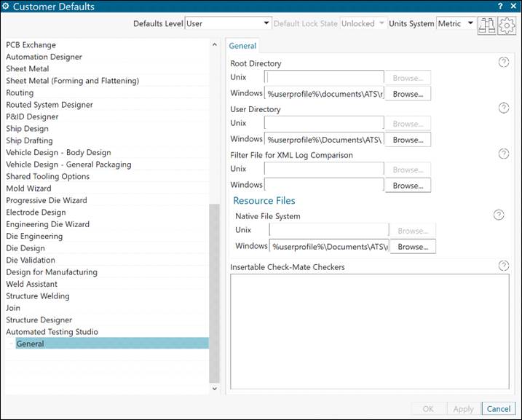
Task: Click help icon for Filter File section
Action: coord(503,154)
